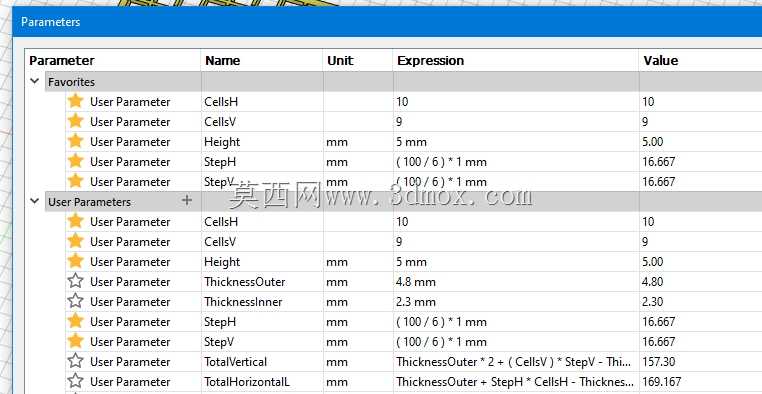This screenshot has height=394, width=762.
Task: Select the TotalHorizontalL name cell
Action: 262,382
